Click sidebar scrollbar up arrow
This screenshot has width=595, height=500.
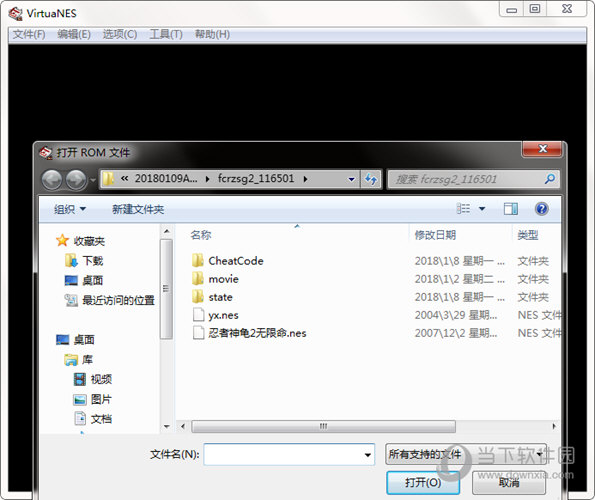pos(166,231)
